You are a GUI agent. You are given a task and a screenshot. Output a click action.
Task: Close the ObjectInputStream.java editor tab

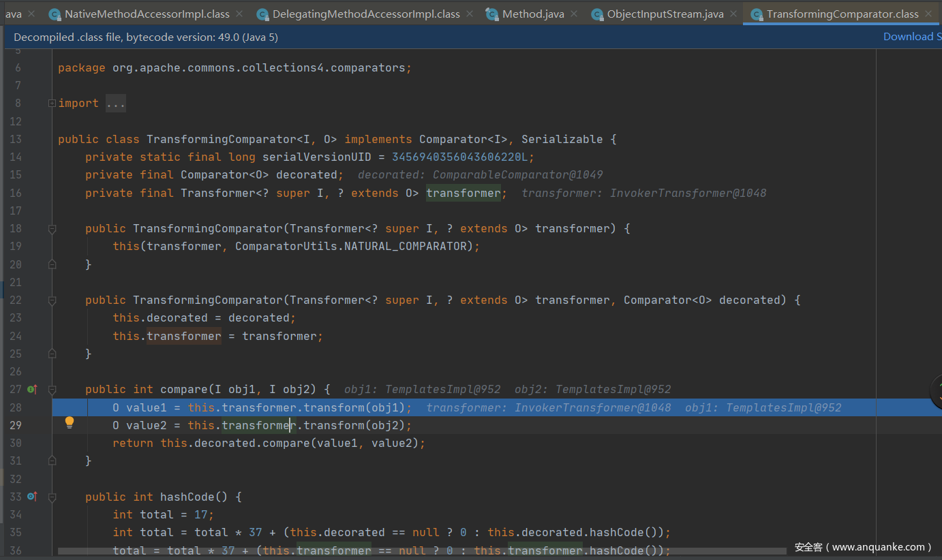pyautogui.click(x=733, y=14)
